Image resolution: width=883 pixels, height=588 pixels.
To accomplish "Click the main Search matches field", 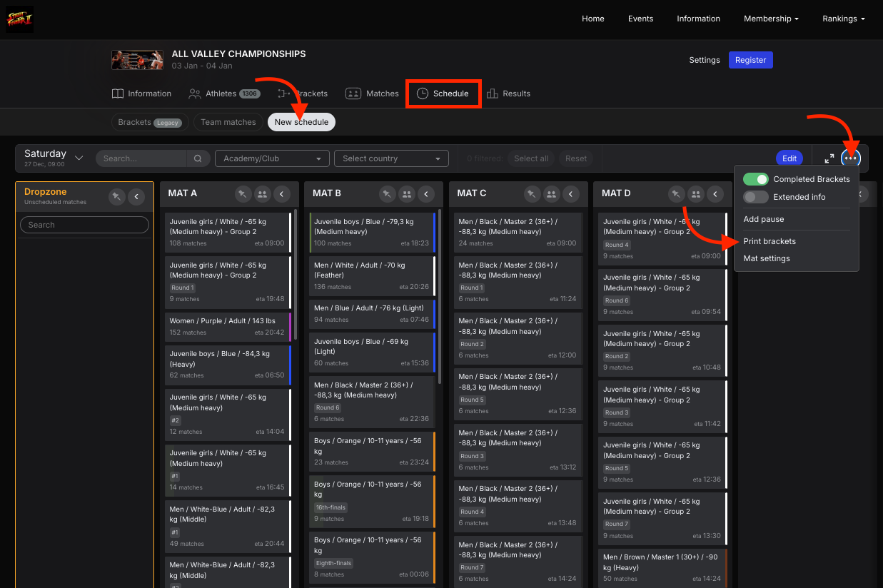I will [x=141, y=158].
